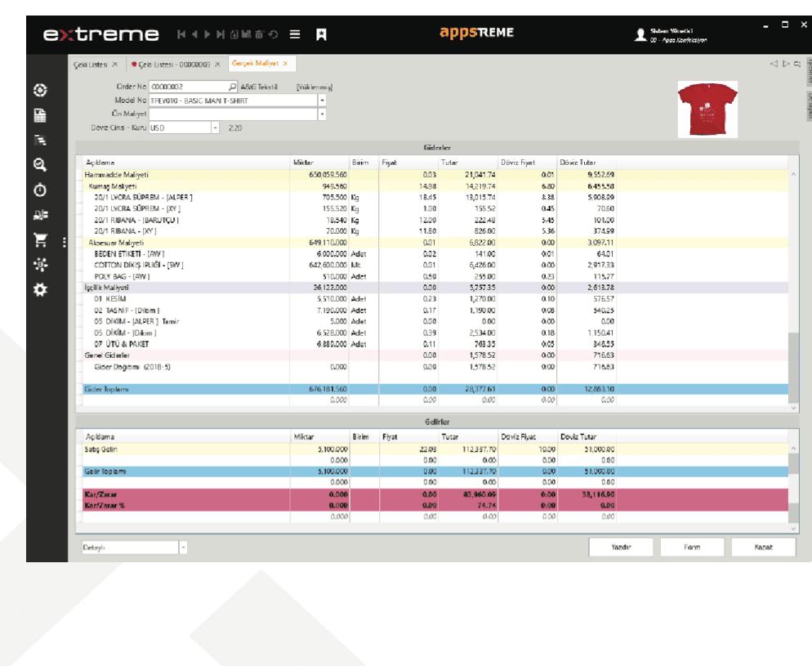Screen dimensions: 812x666
Task: Go to the first record in the toolbar
Action: pyautogui.click(x=181, y=34)
